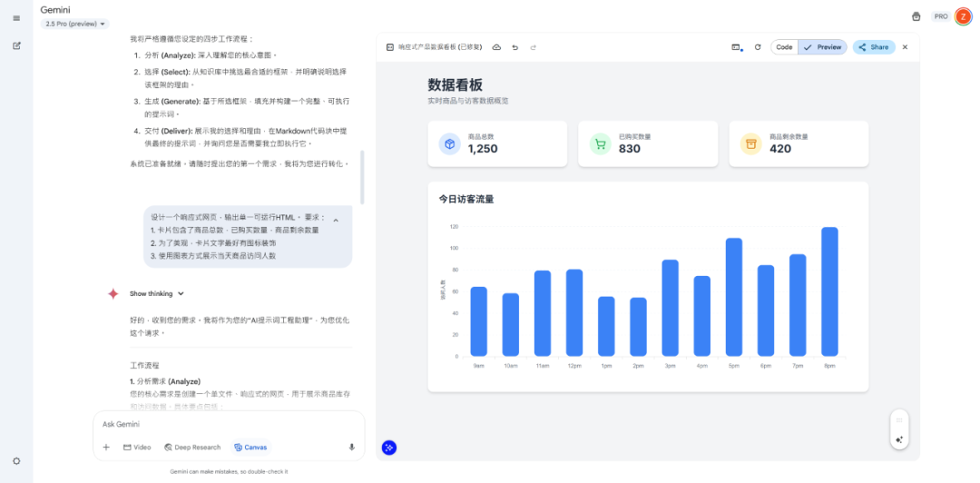Select the Video tool chip
980x483 pixels.
pyautogui.click(x=137, y=448)
